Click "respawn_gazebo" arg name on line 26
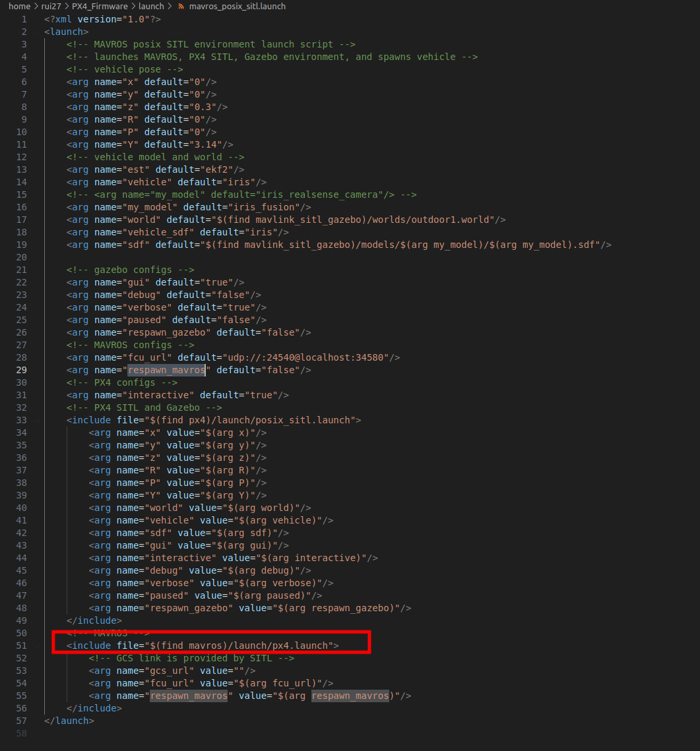Image resolution: width=700 pixels, height=751 pixels. 166,332
